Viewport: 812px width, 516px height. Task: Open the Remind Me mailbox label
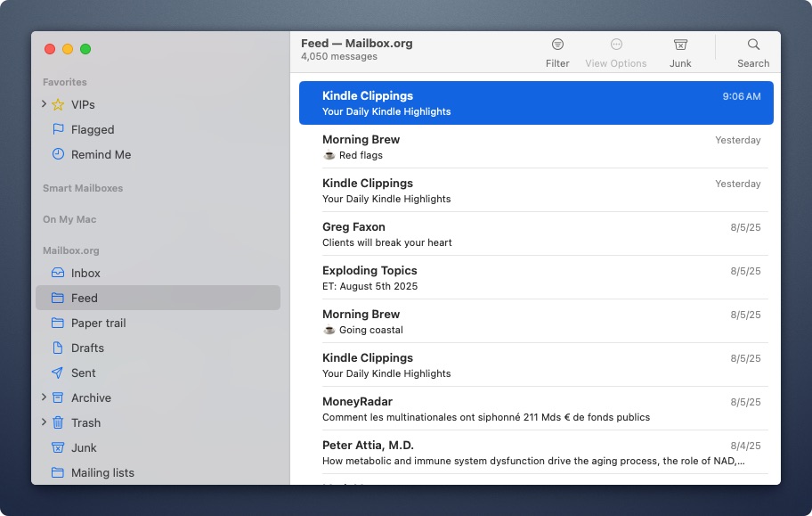tap(101, 154)
